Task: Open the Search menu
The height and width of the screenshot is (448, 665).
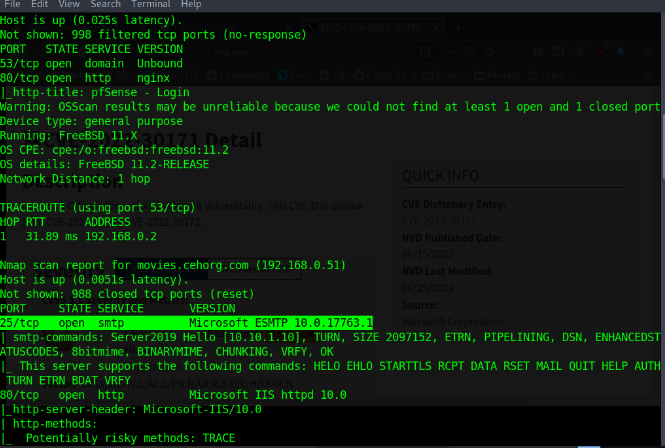Action: click(x=105, y=5)
